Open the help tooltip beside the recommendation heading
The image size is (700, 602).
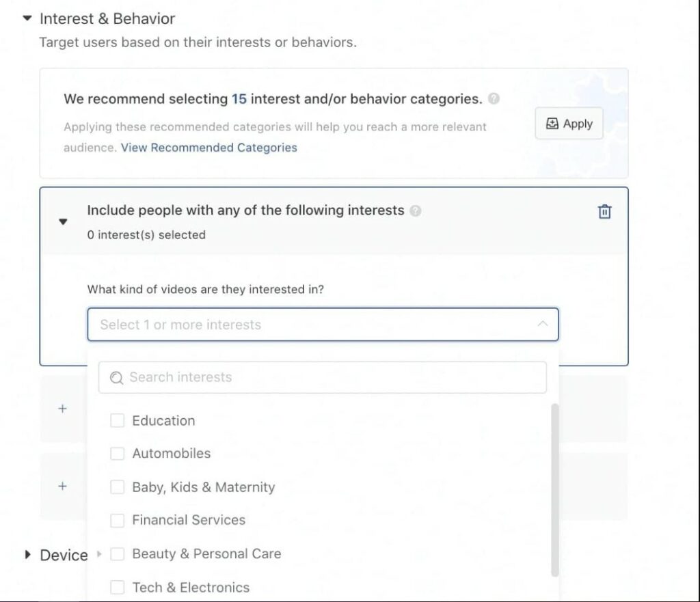[x=494, y=98]
